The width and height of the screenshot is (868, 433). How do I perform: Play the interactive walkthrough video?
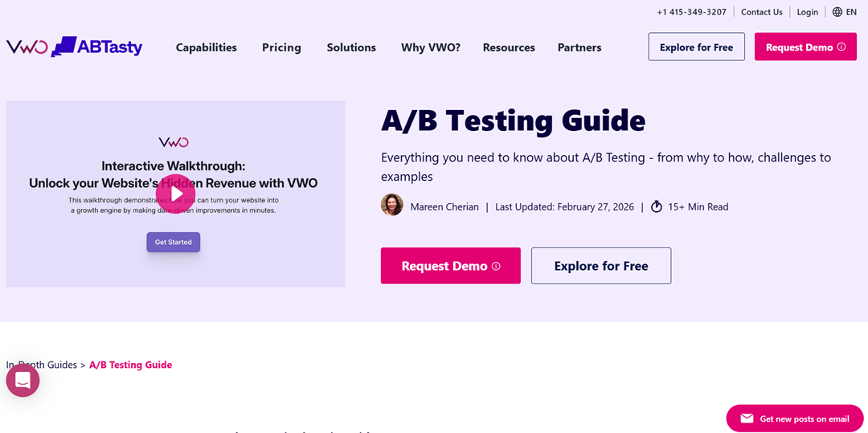pos(175,194)
